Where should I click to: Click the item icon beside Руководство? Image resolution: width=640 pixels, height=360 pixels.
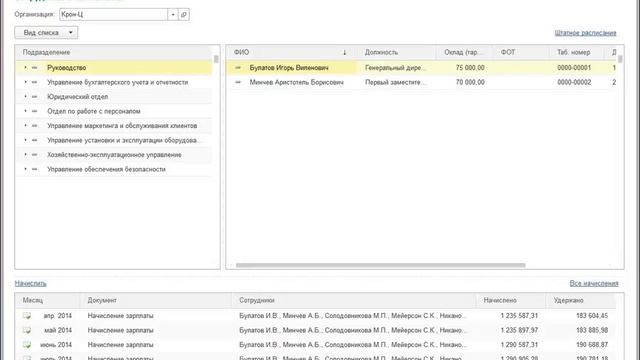tap(35, 68)
